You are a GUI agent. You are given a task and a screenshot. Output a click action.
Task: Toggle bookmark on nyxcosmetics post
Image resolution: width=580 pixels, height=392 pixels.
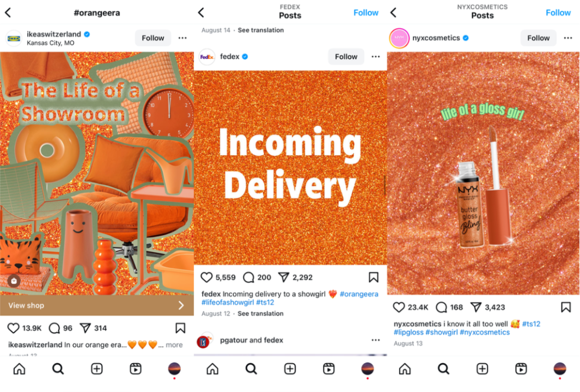tap(566, 307)
